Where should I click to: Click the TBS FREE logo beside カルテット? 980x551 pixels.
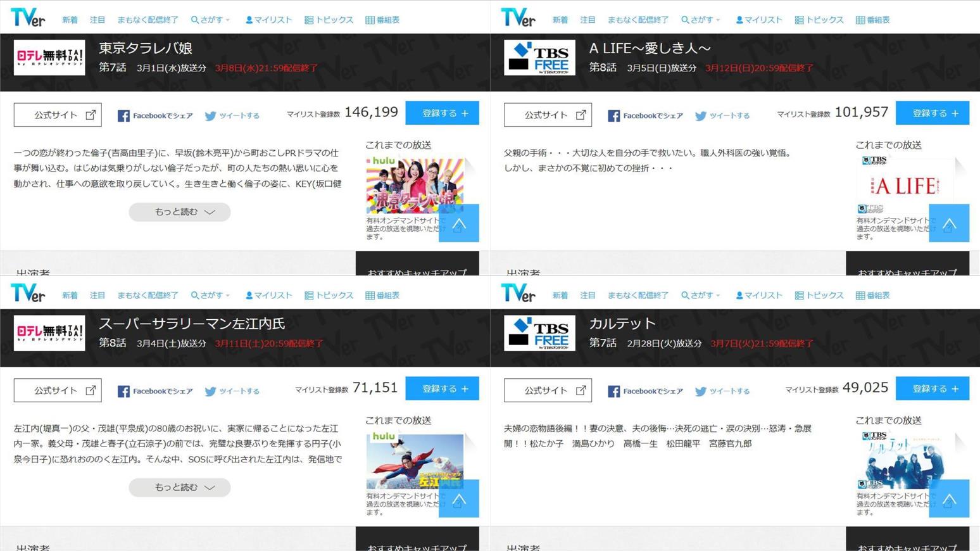point(539,333)
